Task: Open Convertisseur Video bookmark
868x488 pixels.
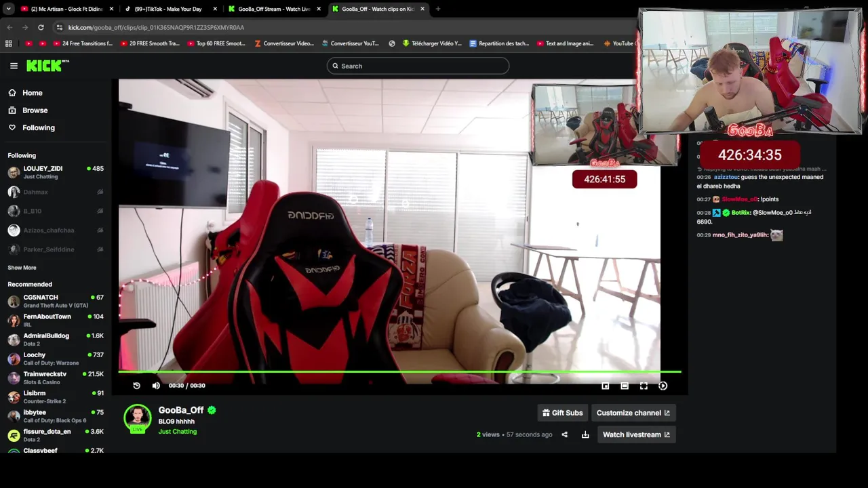Action: [x=284, y=43]
